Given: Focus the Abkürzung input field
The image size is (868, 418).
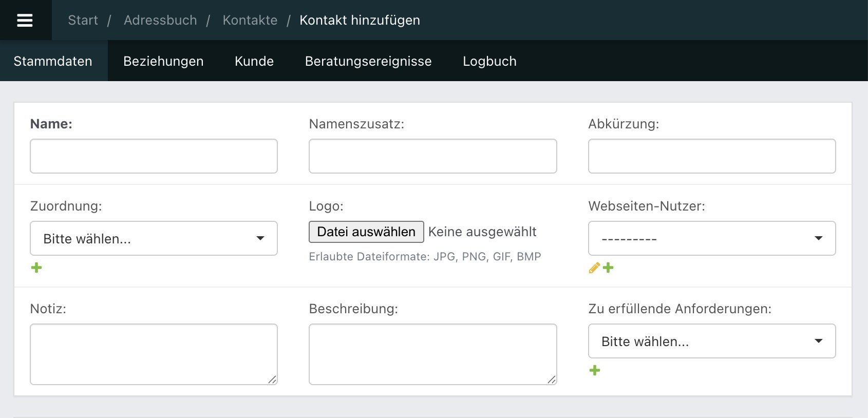Looking at the screenshot, I should tap(712, 156).
